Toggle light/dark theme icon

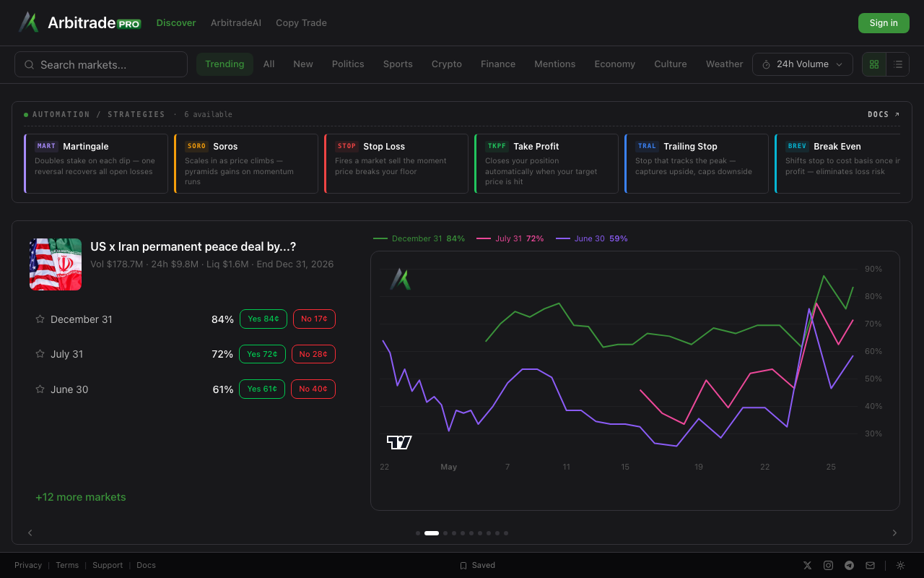click(x=900, y=565)
